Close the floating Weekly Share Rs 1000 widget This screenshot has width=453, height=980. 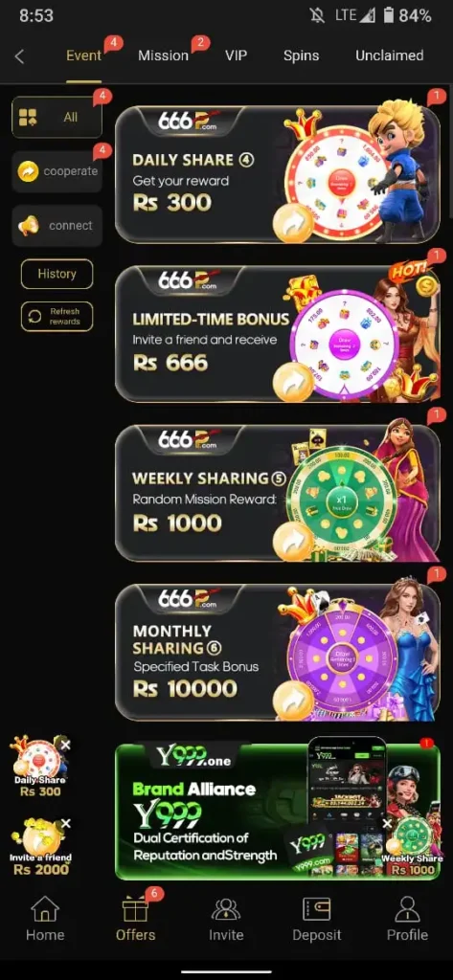387,824
